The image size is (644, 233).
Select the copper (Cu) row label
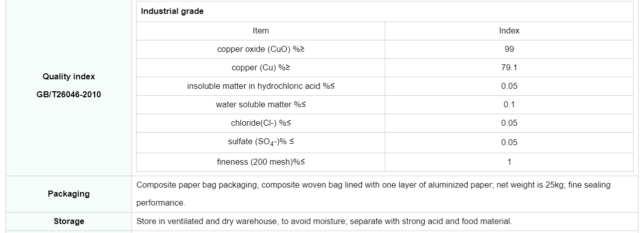pyautogui.click(x=261, y=68)
